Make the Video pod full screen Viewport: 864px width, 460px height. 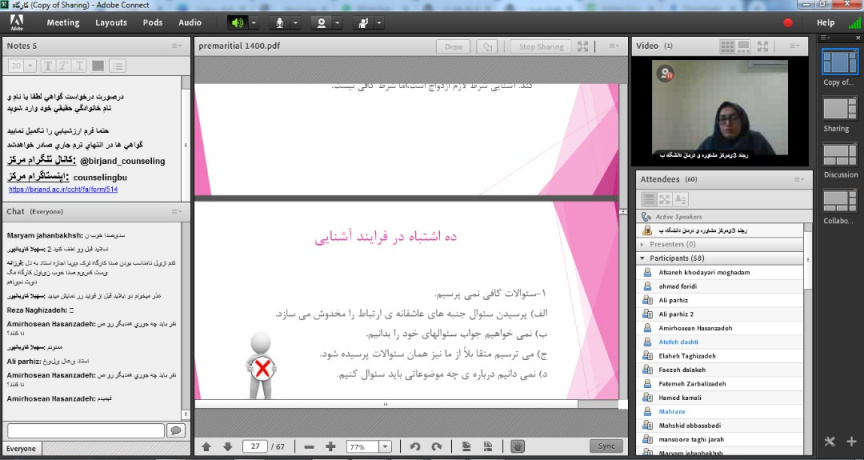(763, 46)
